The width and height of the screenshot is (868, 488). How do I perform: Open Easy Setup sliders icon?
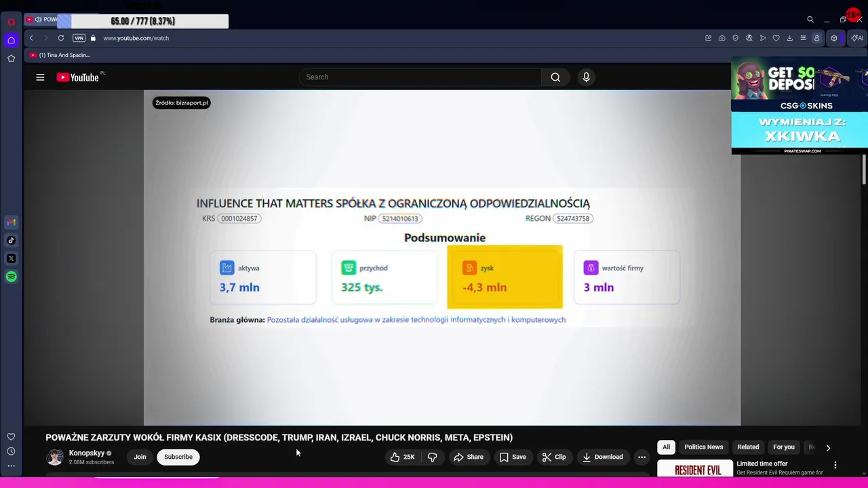click(803, 38)
